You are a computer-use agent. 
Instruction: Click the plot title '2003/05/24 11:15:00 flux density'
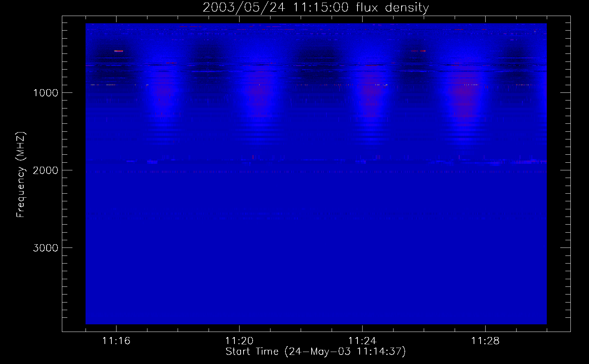[x=316, y=7]
